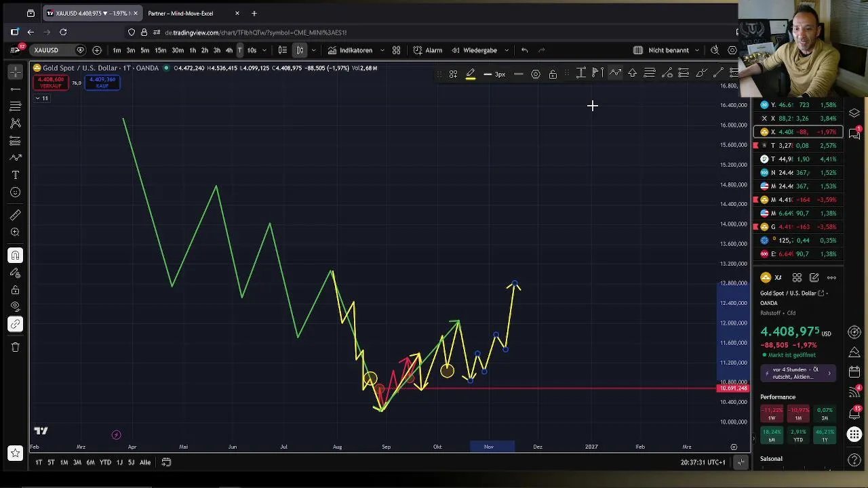Screen dimensions: 868x488
Task: Open a new browser tab
Action: [x=254, y=13]
